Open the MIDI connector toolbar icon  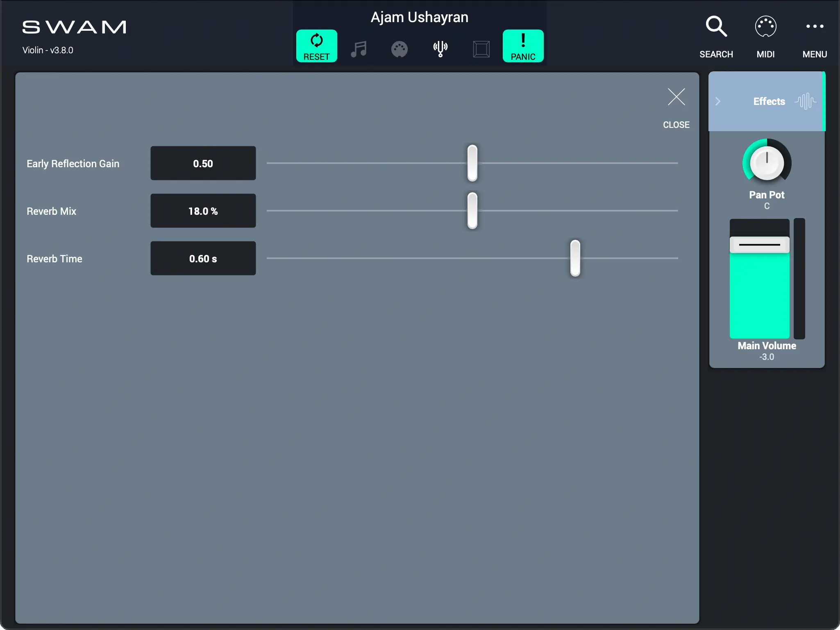pyautogui.click(x=399, y=49)
